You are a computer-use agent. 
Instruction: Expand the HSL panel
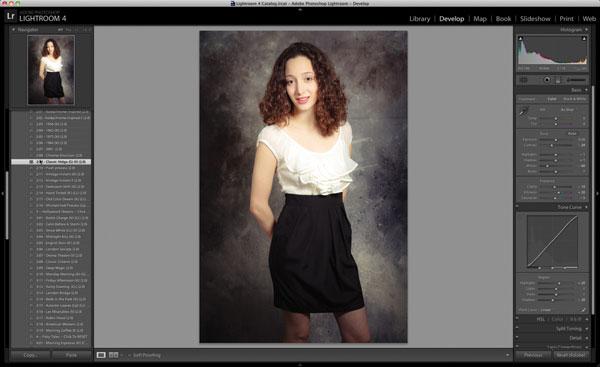tap(586, 319)
